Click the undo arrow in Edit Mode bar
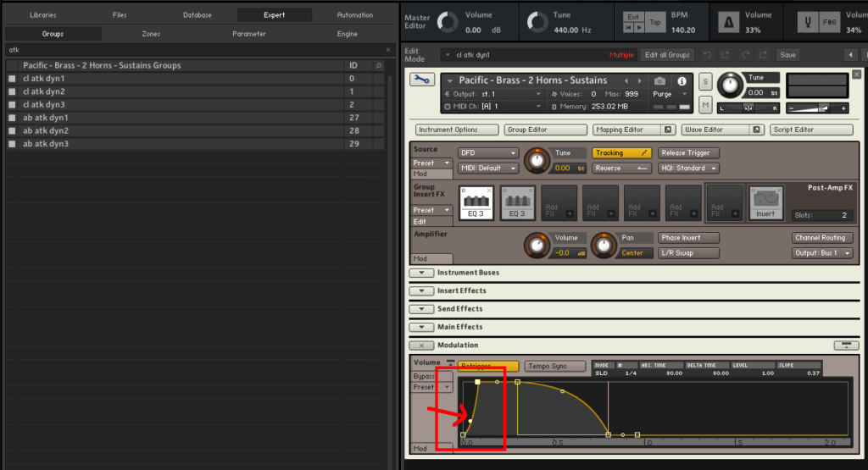 click(707, 55)
